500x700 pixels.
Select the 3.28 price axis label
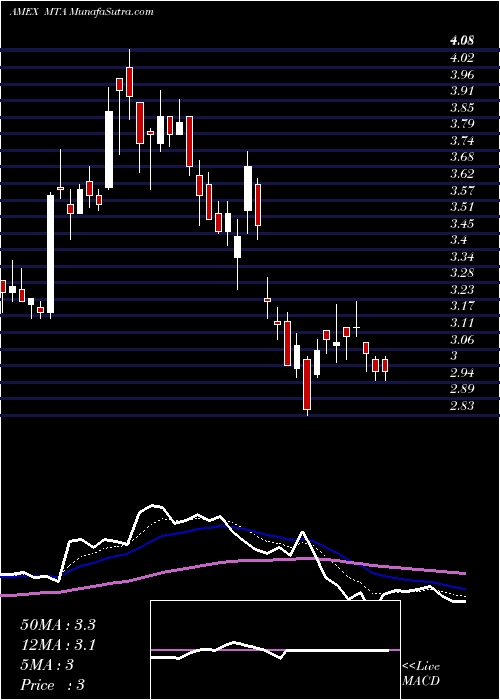(462, 274)
